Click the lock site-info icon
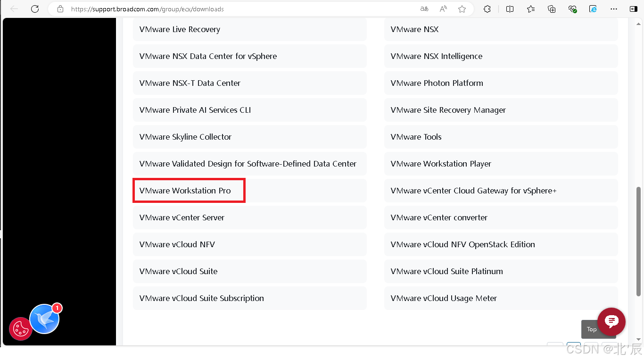 pos(60,9)
